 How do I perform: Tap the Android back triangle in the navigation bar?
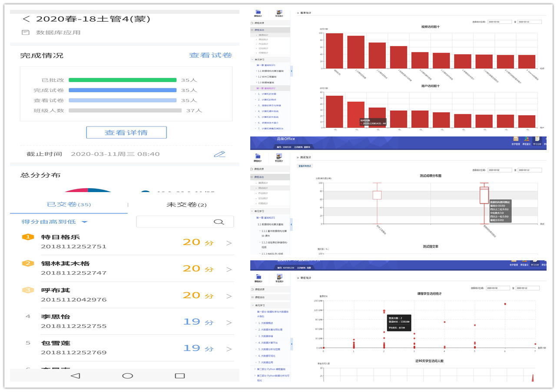tap(75, 375)
